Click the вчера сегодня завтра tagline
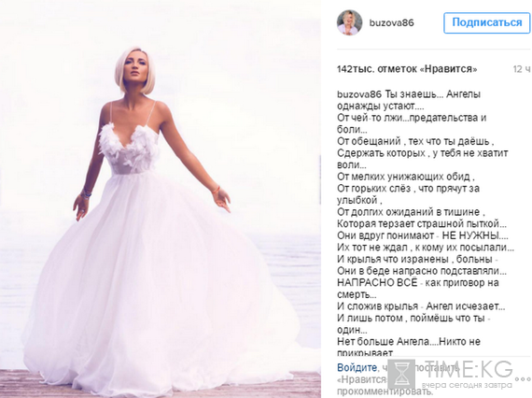 coord(467,385)
